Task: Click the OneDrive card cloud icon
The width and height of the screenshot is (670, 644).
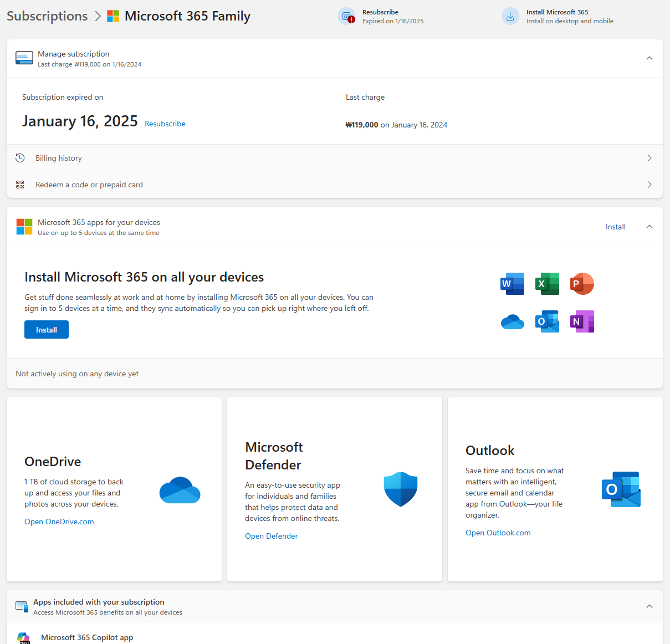Action: coord(180,490)
